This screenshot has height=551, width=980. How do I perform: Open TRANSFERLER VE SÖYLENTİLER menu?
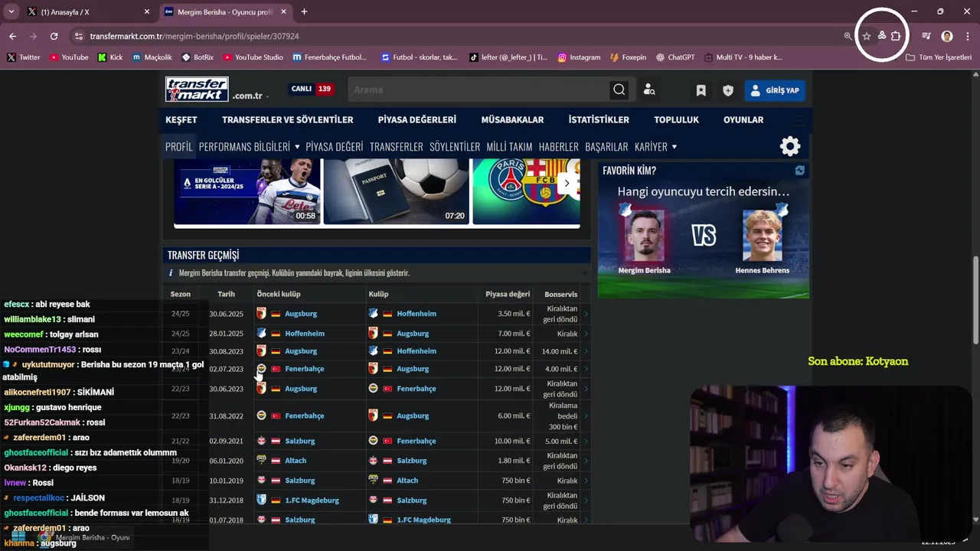pos(287,119)
